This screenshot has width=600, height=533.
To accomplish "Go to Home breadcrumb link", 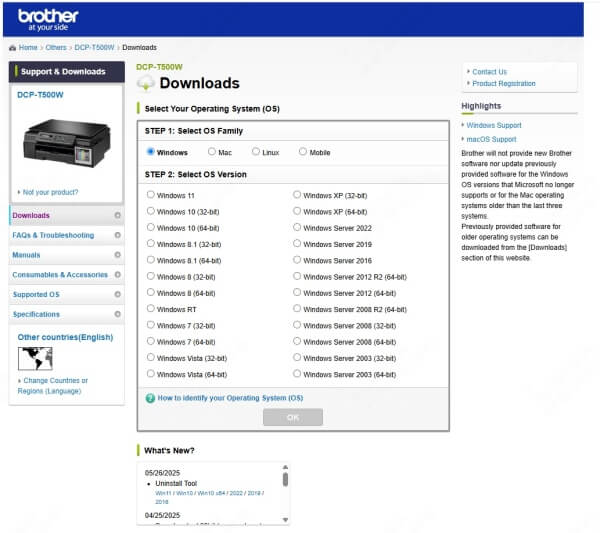I will point(28,47).
